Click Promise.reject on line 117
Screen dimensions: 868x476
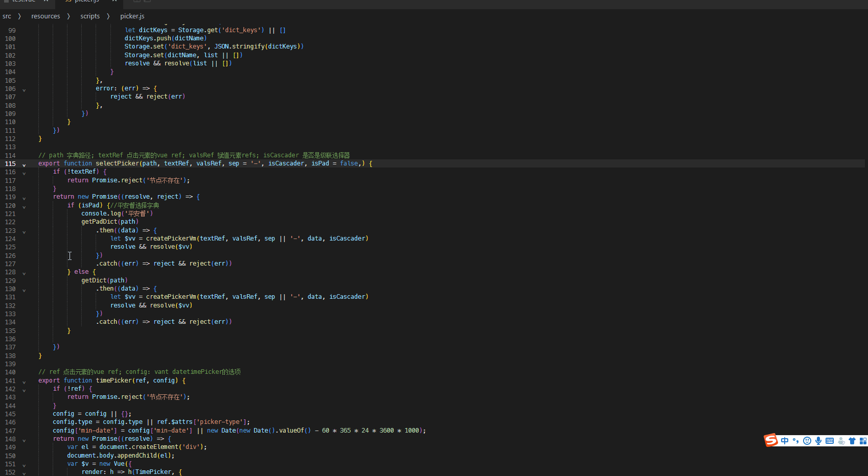117,180
